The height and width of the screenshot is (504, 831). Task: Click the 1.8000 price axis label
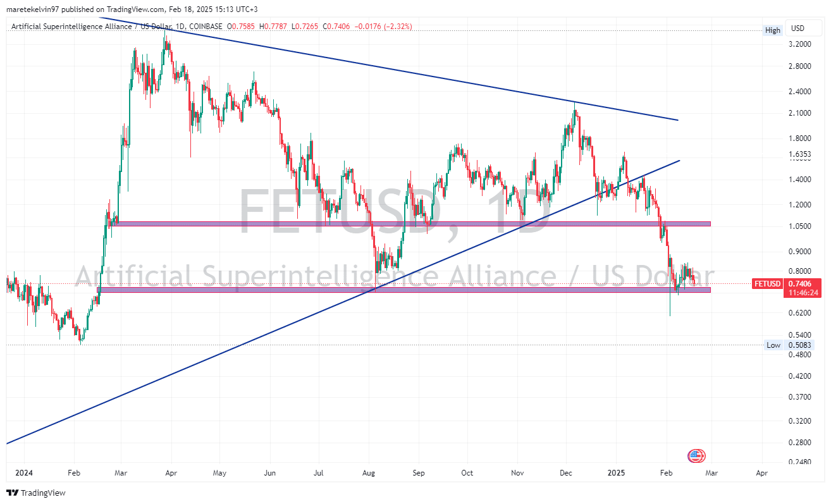tap(799, 138)
